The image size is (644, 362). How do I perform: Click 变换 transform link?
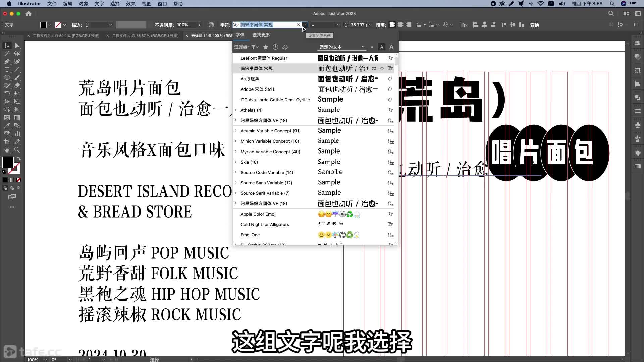535,25
